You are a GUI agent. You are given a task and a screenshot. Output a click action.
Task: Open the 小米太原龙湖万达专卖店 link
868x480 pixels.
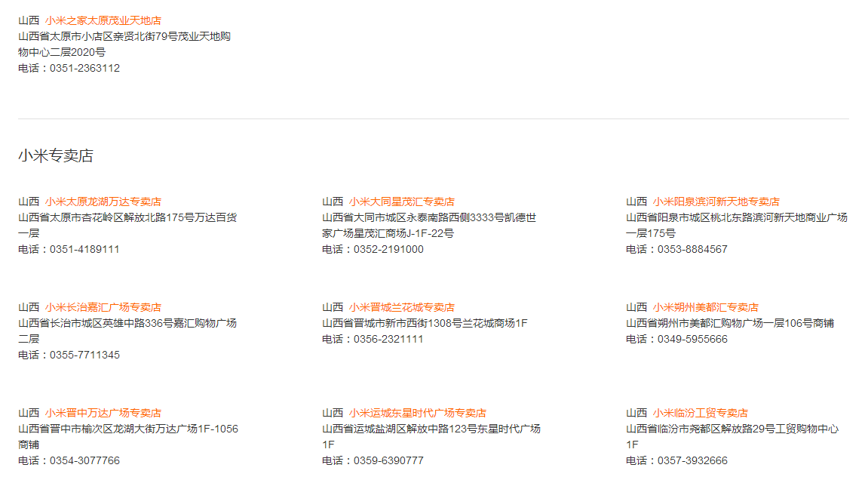click(103, 202)
